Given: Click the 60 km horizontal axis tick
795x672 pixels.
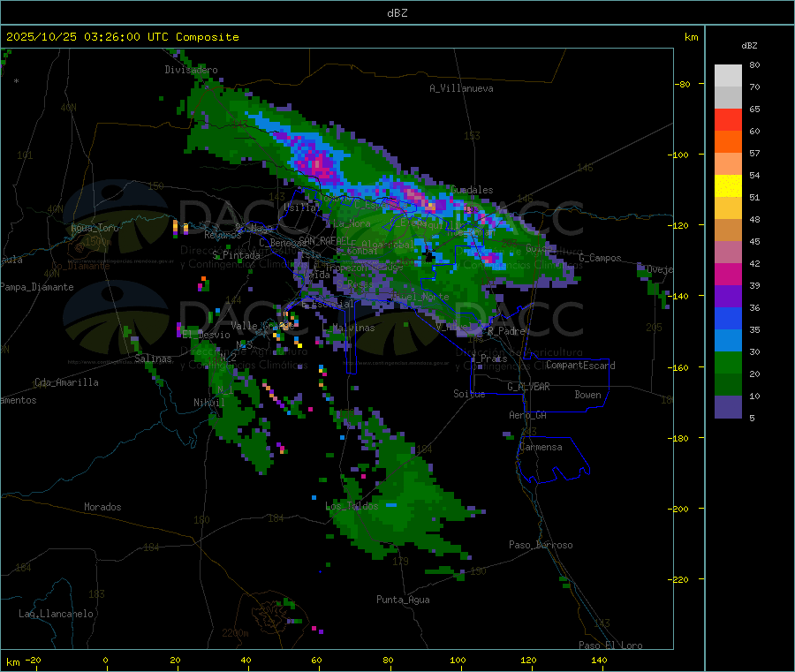Looking at the screenshot, I should coord(316,661).
